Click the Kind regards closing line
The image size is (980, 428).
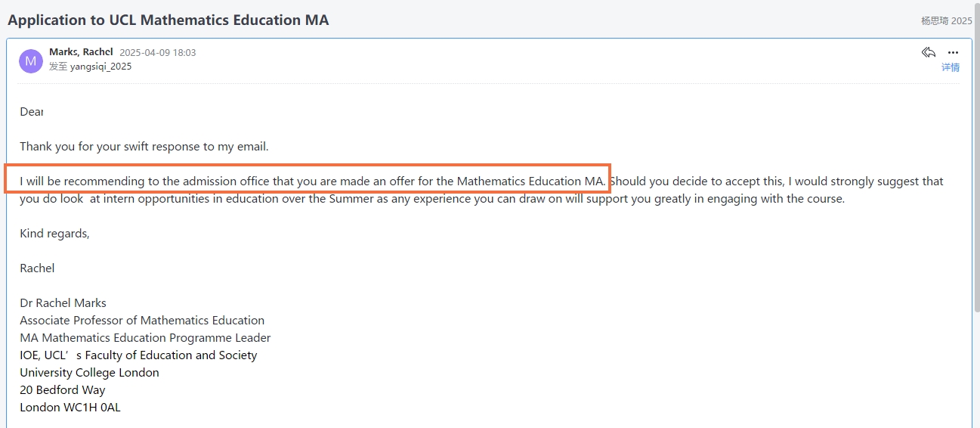pos(54,234)
